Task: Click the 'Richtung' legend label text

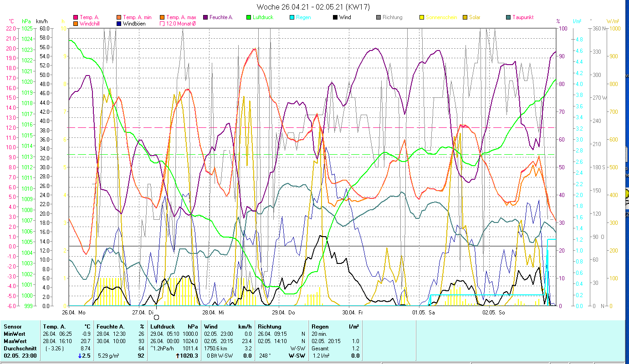Action: point(393,17)
